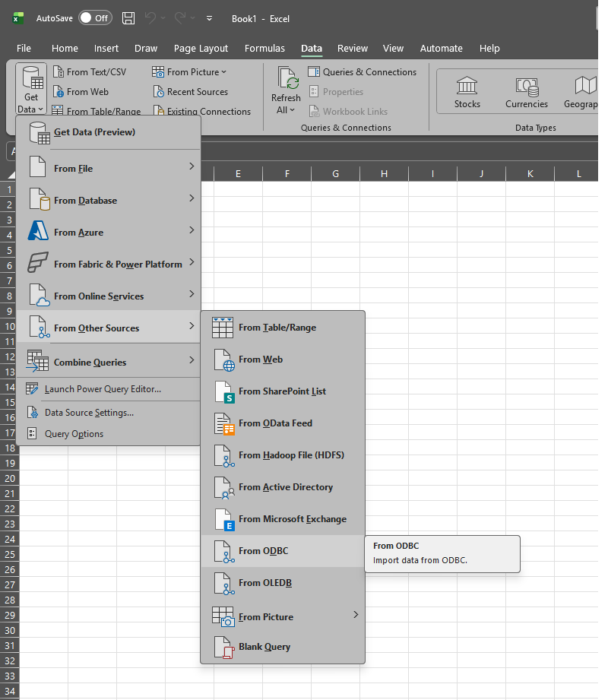Open Query Options

click(x=109, y=434)
